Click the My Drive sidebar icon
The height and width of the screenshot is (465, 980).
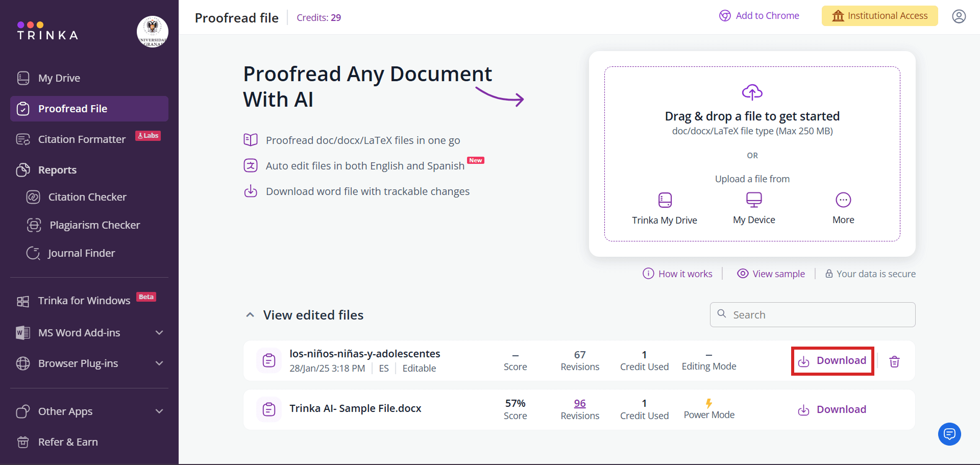[x=23, y=78]
